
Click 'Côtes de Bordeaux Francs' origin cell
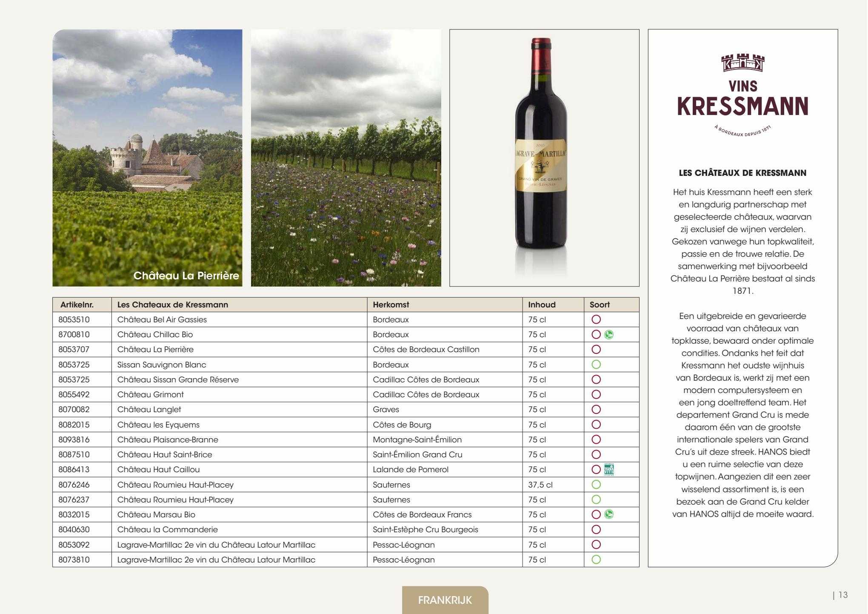(422, 515)
